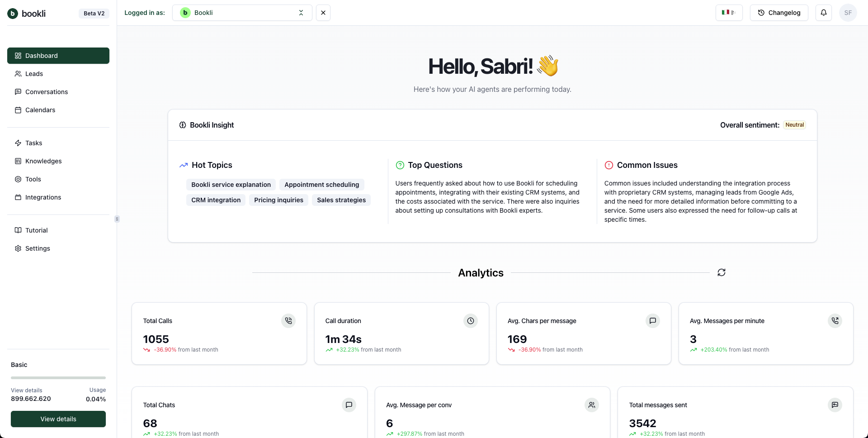Go to Integrations page
The image size is (868, 438).
pos(58,197)
